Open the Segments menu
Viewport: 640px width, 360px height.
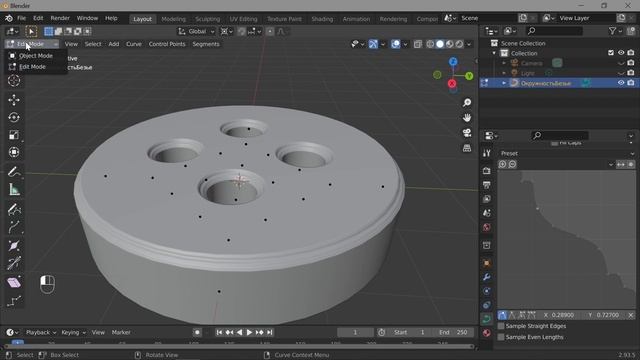tap(206, 44)
